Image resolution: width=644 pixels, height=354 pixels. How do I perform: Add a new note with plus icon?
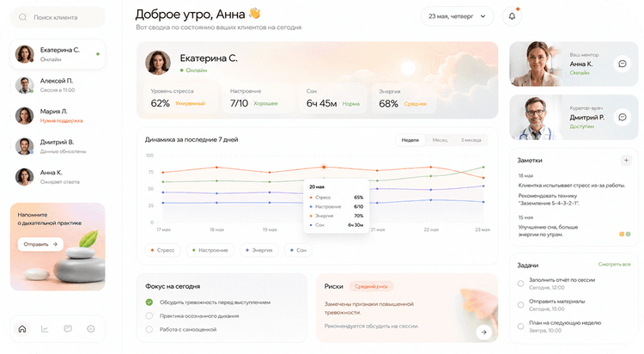626,160
